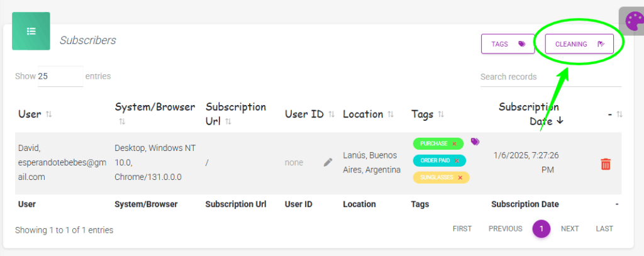Delete subscriber with red trash icon

pos(606,164)
